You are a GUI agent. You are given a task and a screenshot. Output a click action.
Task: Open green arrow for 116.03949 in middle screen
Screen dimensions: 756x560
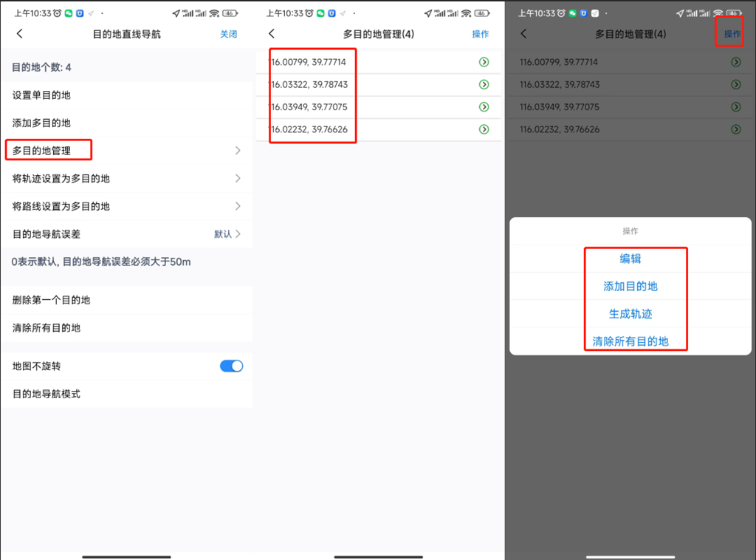point(484,107)
